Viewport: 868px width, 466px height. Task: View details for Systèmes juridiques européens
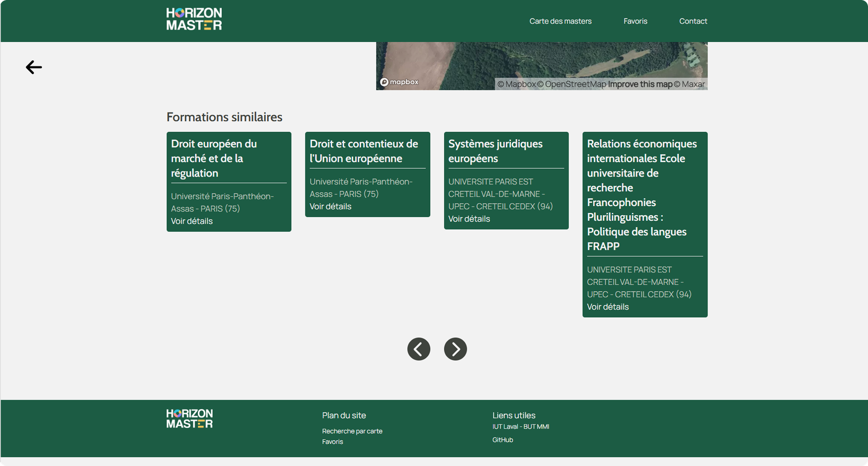469,219
